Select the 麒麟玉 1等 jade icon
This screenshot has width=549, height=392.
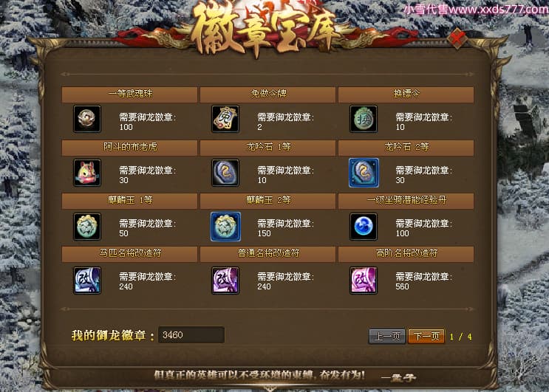(x=87, y=227)
